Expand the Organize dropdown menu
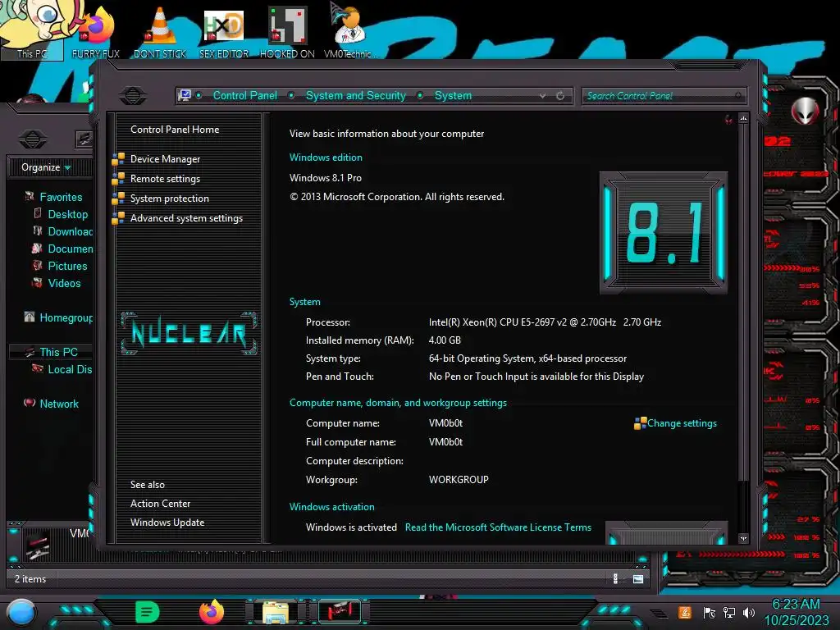Image resolution: width=840 pixels, height=630 pixels. (x=46, y=167)
